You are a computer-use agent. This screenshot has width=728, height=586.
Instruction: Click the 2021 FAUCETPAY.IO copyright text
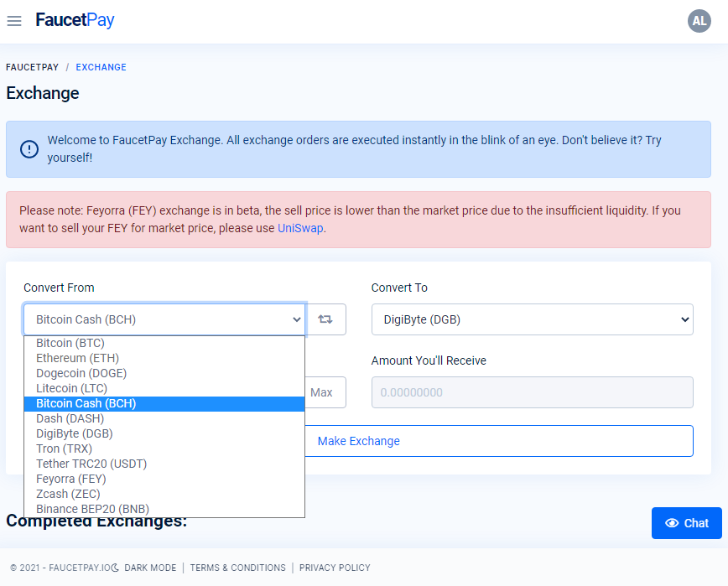[x=61, y=568]
